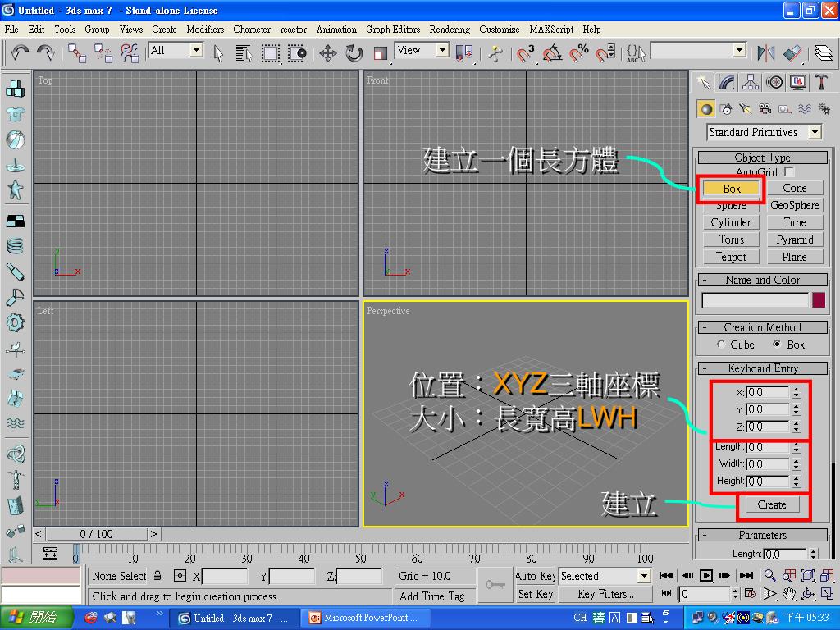Switch to the Hierarchy panel tab
Screen dimensions: 840x630
tap(751, 82)
